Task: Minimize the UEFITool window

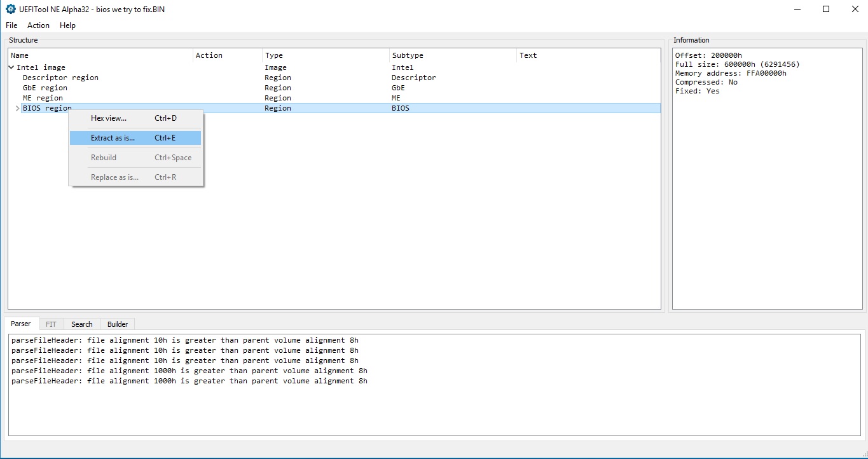Action: click(x=797, y=10)
